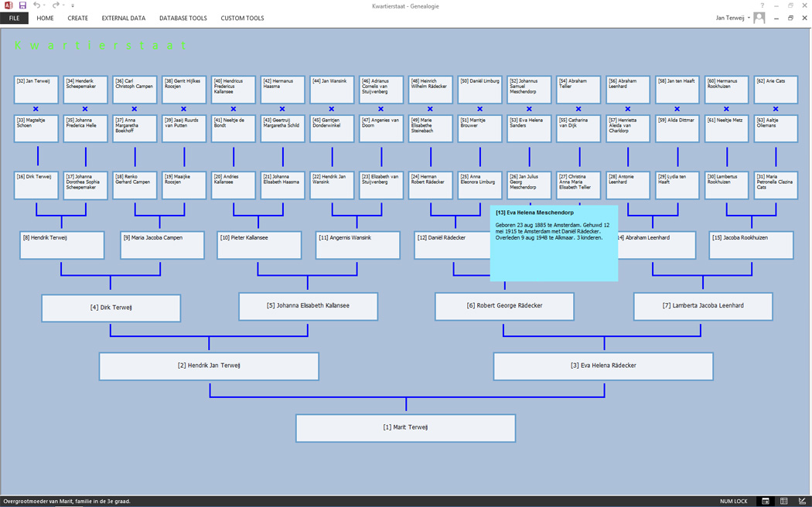Switch to Design View in status bar
The height and width of the screenshot is (507, 812).
(x=802, y=502)
